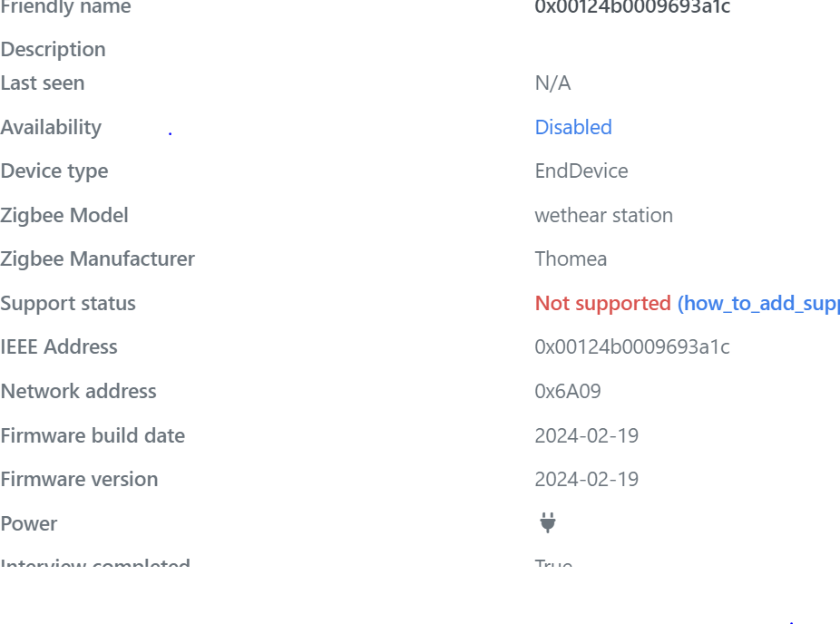Viewport: 840px width, 624px height.
Task: Click the Power label
Action: coord(29,523)
